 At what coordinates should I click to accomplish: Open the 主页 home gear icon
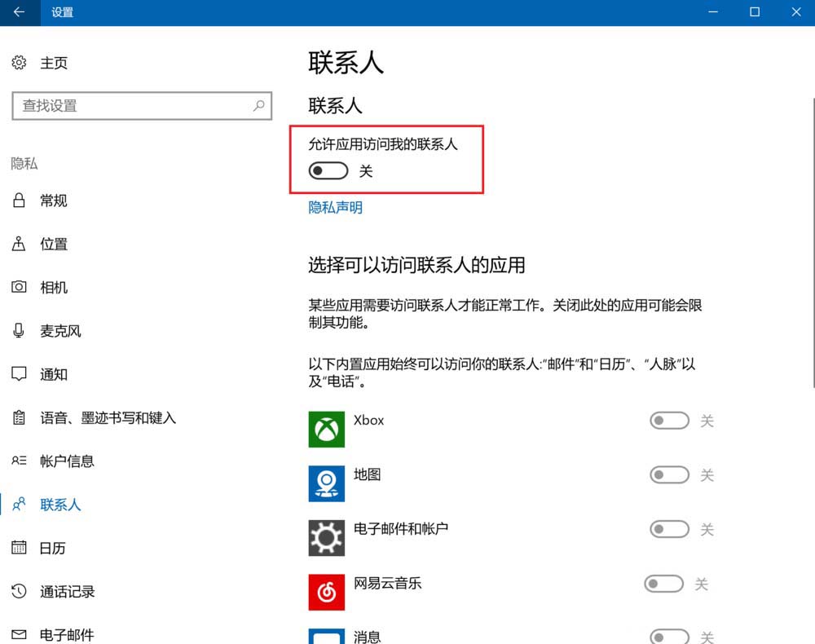tap(19, 63)
